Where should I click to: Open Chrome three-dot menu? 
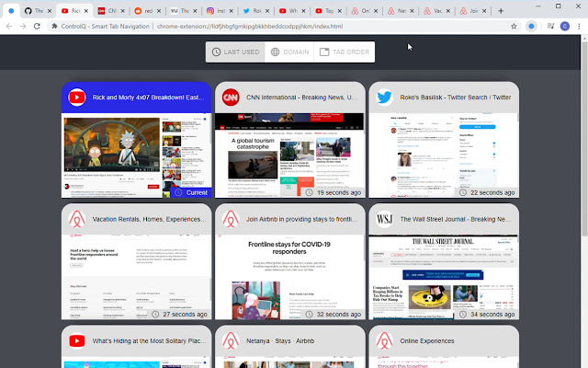tap(579, 27)
